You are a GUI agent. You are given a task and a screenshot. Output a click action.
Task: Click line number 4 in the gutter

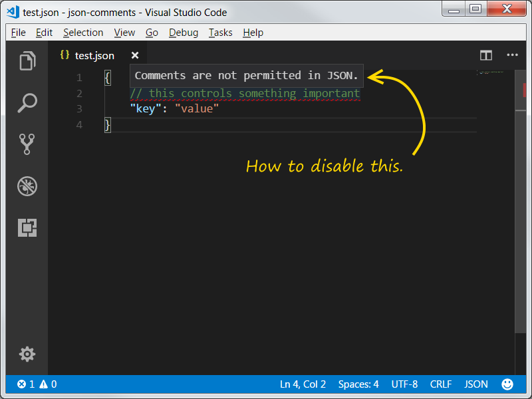click(79, 124)
